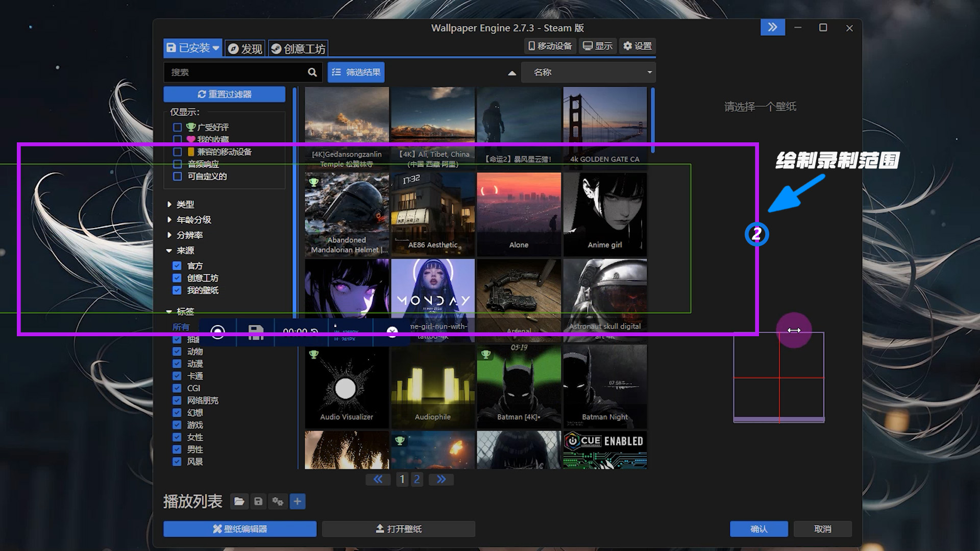Collapse the 标签 filter section
This screenshot has width=980, height=551.
181,311
